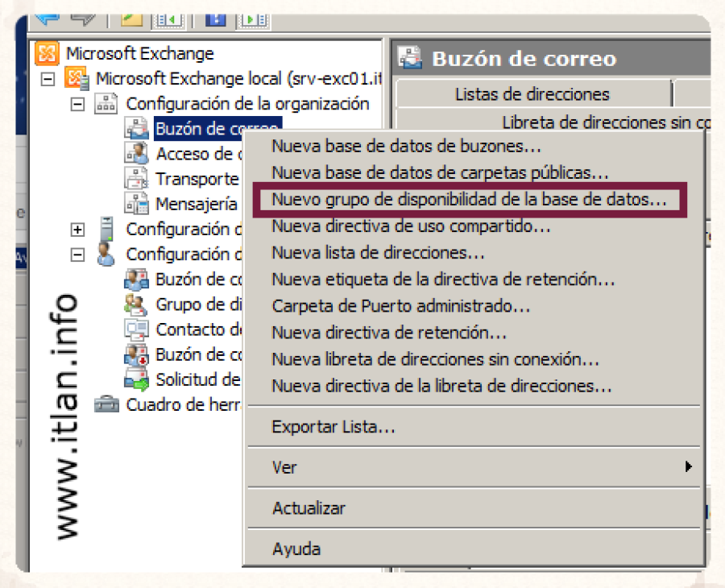
Task: Select Nueva base de datos de buzones
Action: [406, 147]
